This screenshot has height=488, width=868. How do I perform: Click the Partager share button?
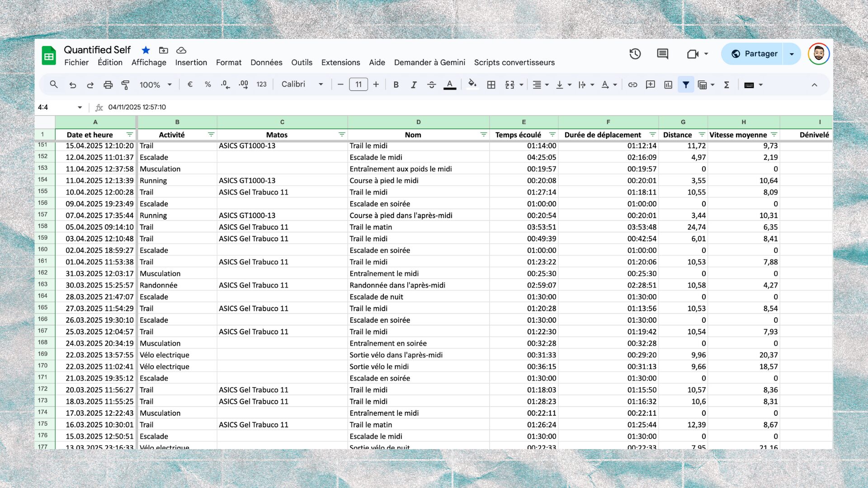click(x=754, y=54)
